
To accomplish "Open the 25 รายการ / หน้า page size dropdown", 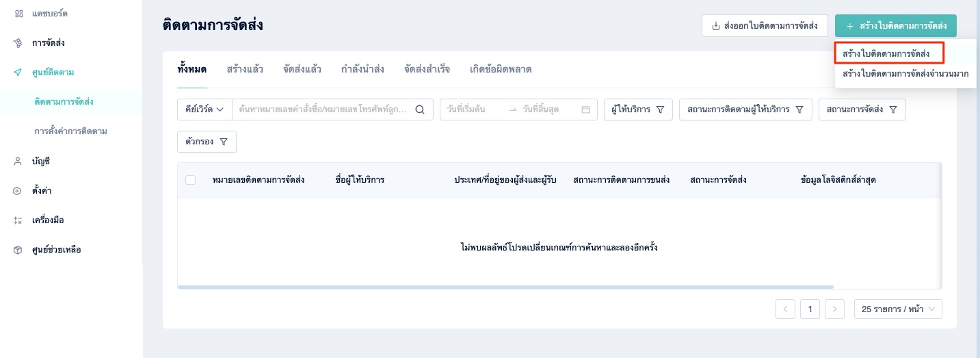I will pos(898,309).
